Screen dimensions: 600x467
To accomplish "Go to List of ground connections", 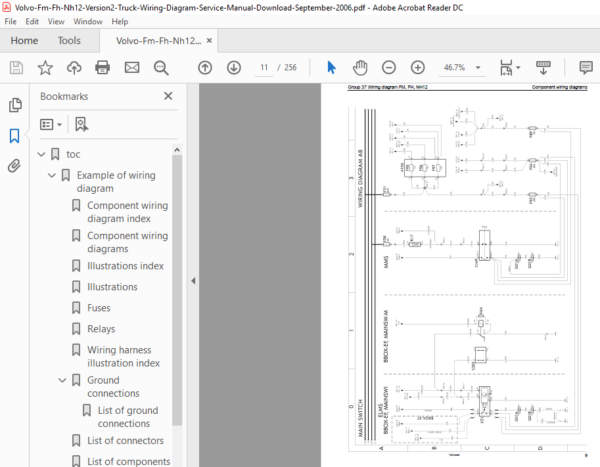I will 128,417.
